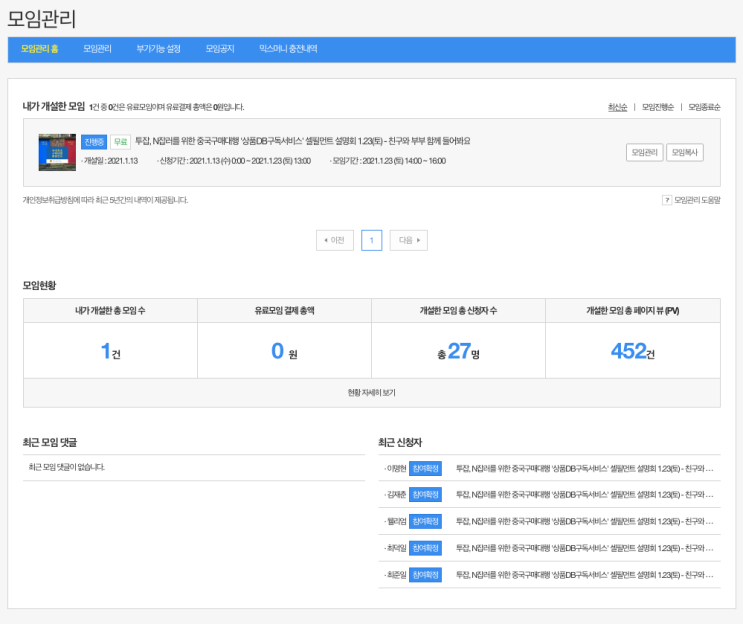Select applicant name 최준일
This screenshot has height=624, width=743.
(x=396, y=575)
